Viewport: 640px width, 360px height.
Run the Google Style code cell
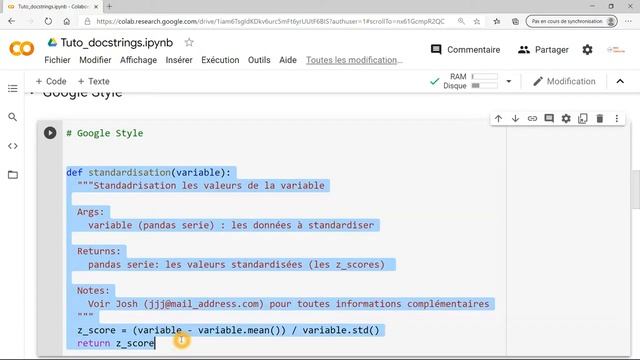point(50,133)
